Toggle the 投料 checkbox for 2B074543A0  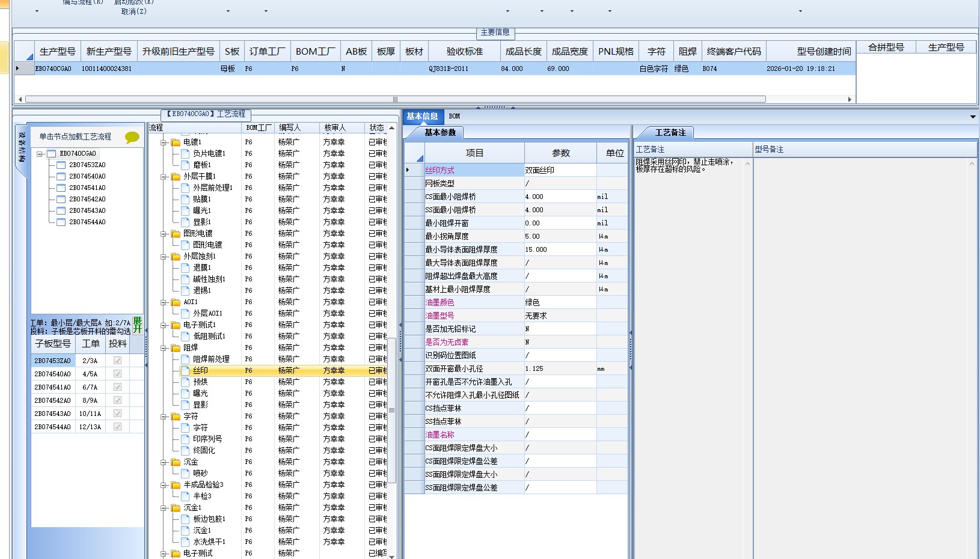pyautogui.click(x=118, y=414)
